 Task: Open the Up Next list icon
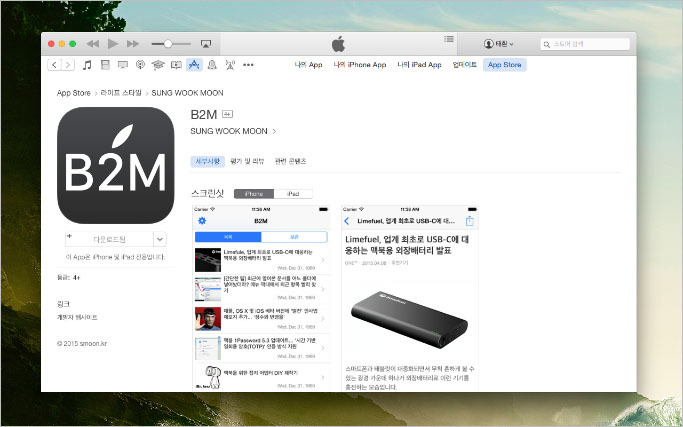[x=449, y=39]
